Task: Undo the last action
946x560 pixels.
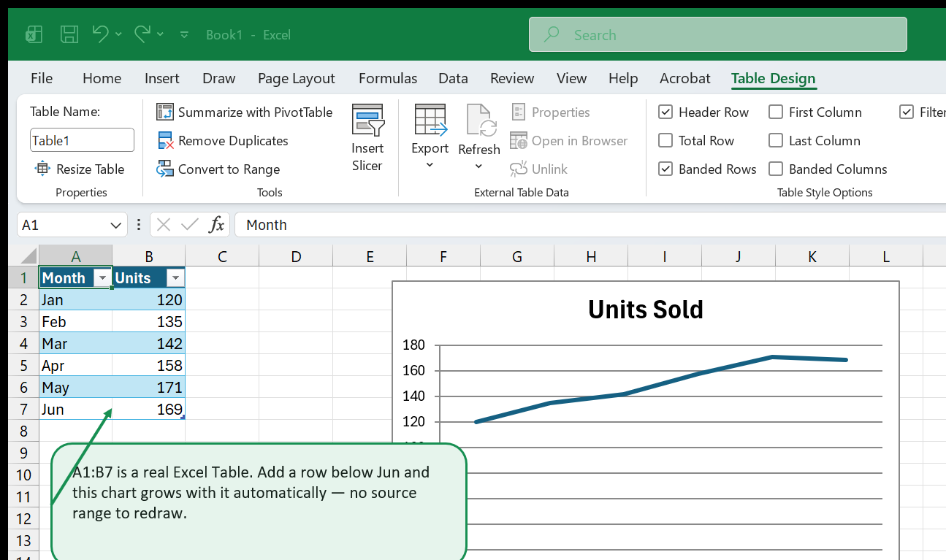Action: [101, 34]
